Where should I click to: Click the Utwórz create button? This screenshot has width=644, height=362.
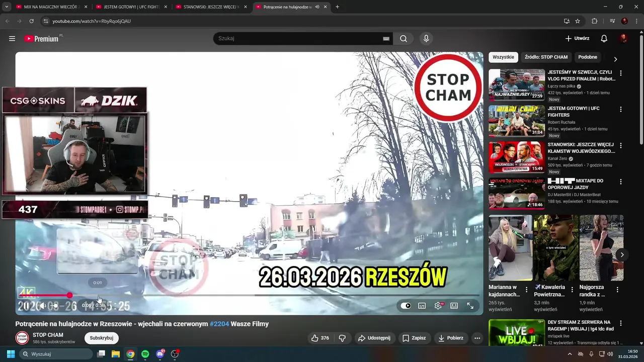pos(577,39)
